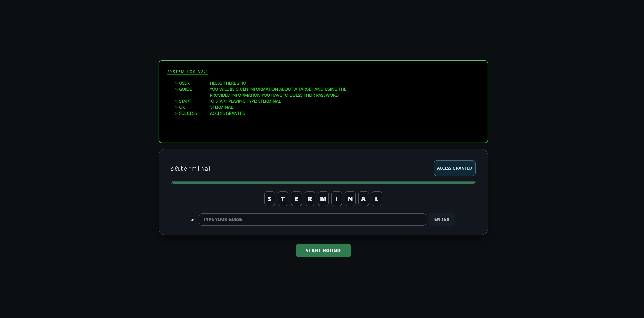Click the letter tile S
Image resolution: width=644 pixels, height=318 pixels.
[269, 199]
